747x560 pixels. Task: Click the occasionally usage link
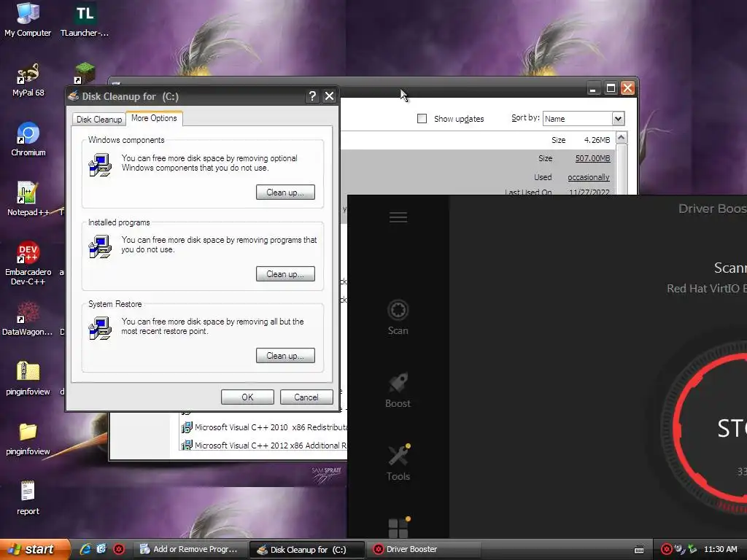click(589, 177)
